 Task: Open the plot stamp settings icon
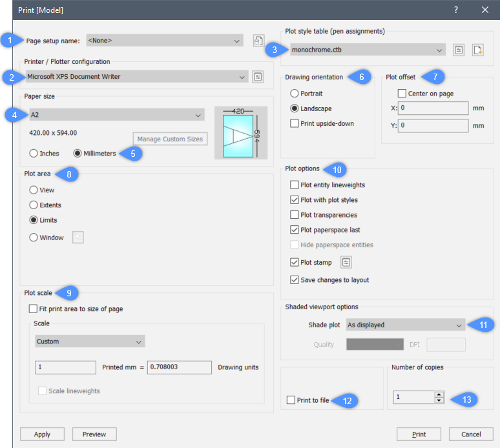(x=346, y=262)
